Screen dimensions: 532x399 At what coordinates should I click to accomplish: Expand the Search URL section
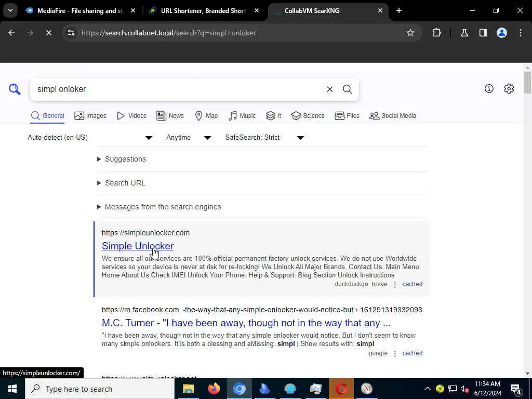click(121, 183)
